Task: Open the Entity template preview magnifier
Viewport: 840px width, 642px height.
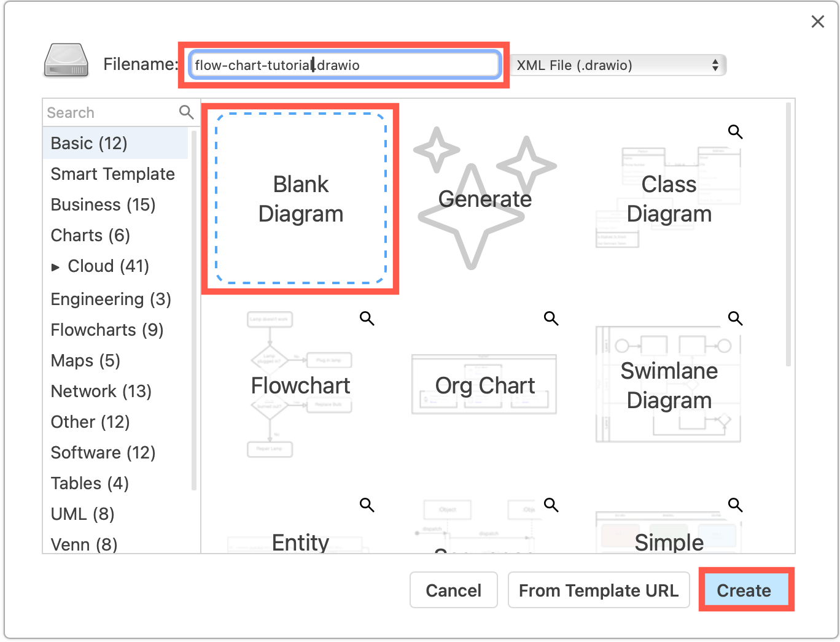Action: click(367, 505)
